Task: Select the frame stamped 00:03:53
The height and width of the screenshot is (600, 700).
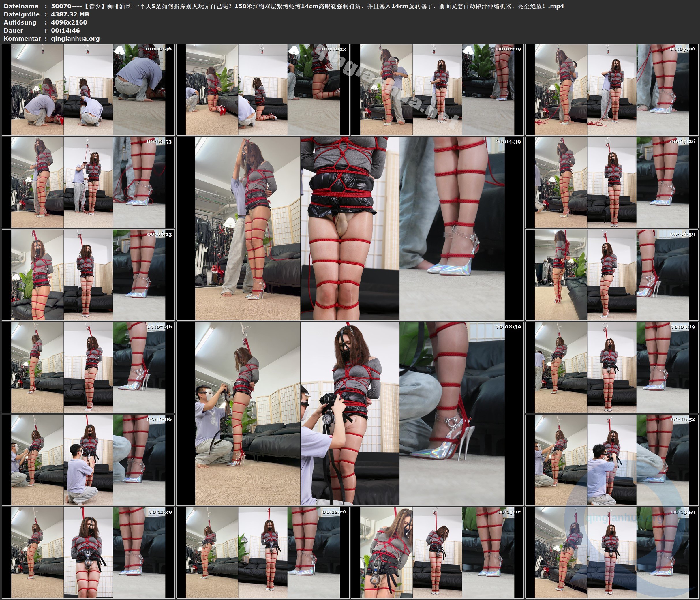Action: coord(88,182)
